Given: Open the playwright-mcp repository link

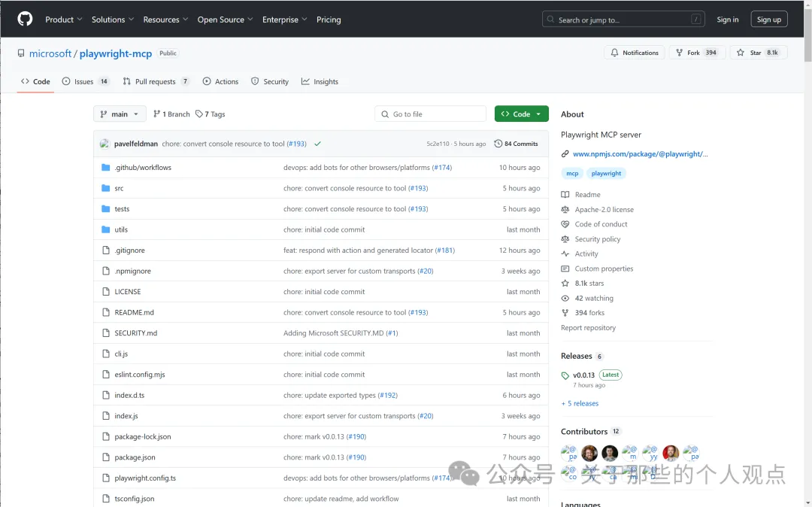Looking at the screenshot, I should (116, 53).
